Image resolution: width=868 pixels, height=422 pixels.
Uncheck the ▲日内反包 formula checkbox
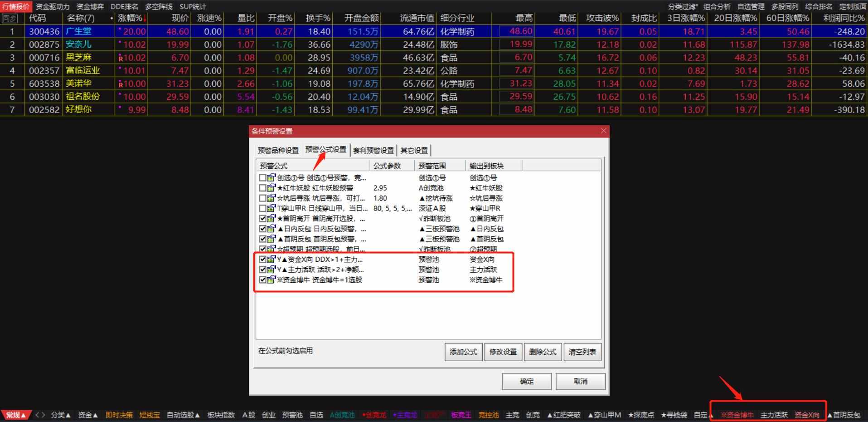coord(262,228)
